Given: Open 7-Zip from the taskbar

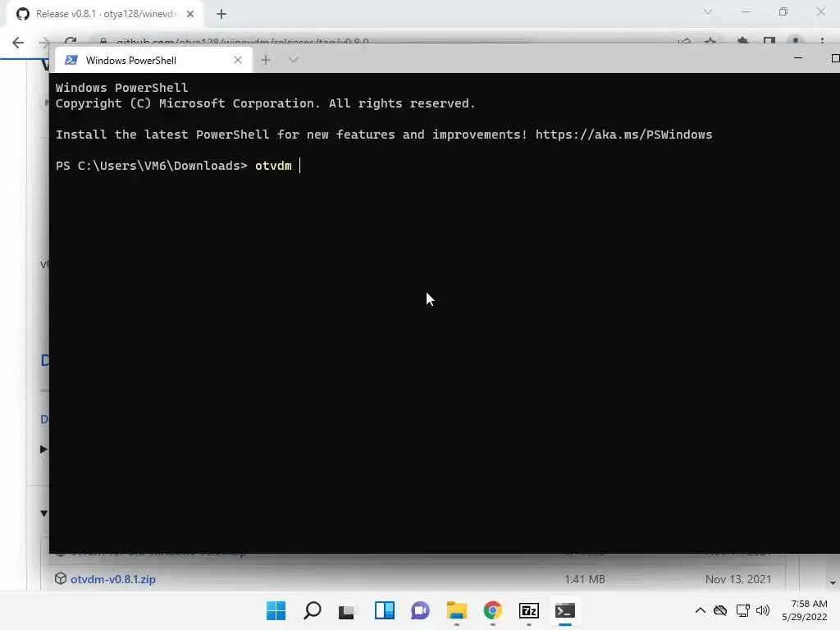Looking at the screenshot, I should (529, 610).
